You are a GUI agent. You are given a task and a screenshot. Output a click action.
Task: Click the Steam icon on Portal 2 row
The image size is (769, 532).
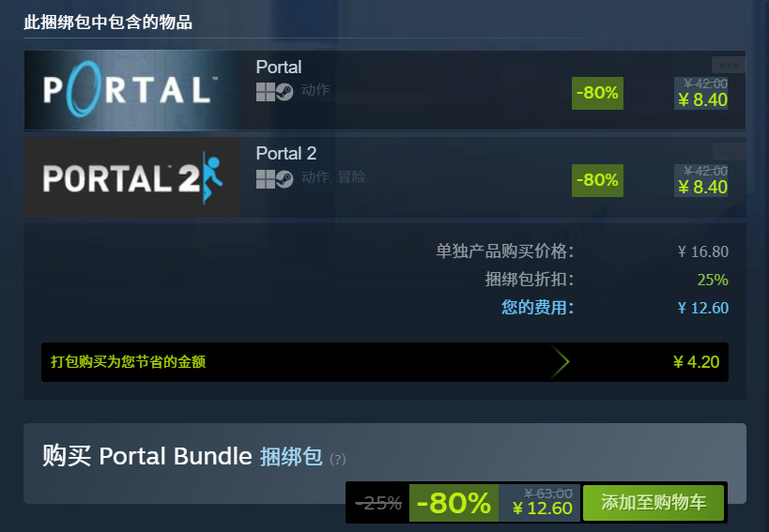coord(285,179)
